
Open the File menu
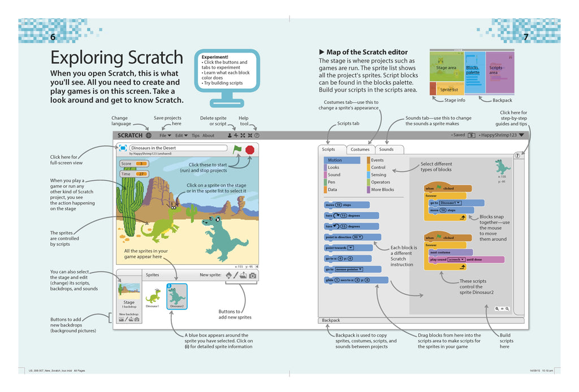coord(164,136)
